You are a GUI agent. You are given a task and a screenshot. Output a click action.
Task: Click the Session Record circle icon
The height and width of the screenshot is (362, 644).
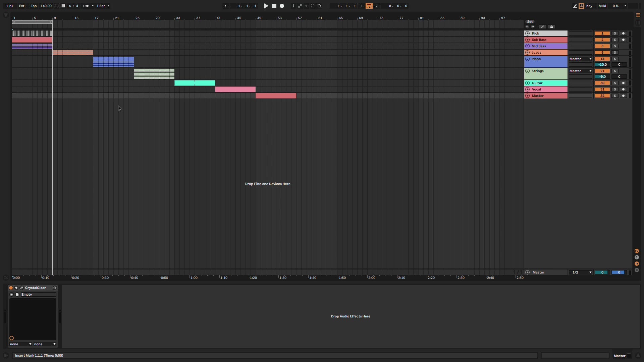[319, 6]
